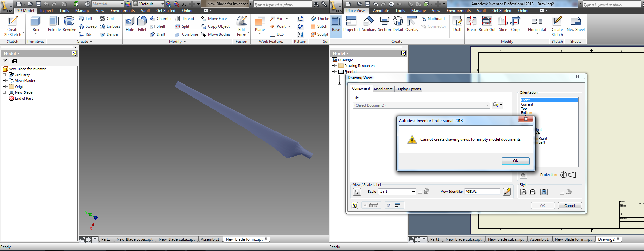Click the Detail view tool
Screen dimensions: 644x251
(x=398, y=24)
